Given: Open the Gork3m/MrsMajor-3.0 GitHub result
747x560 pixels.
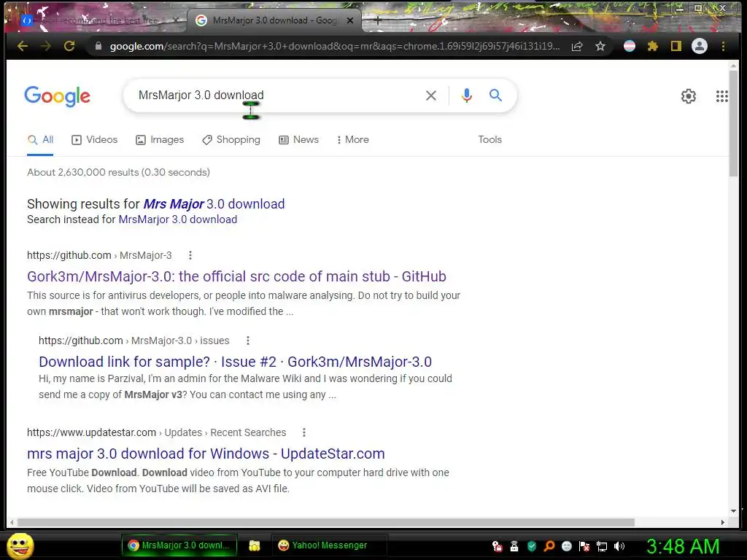Looking at the screenshot, I should coord(237,276).
